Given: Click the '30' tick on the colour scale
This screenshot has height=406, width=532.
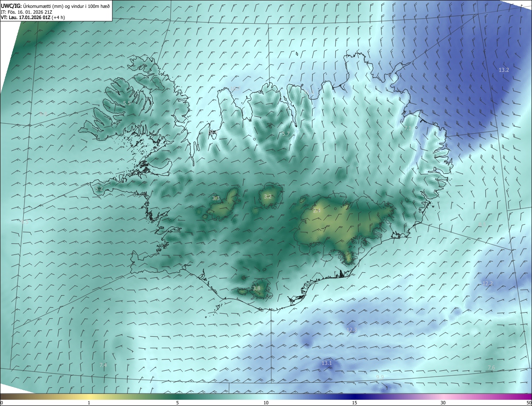Looking at the screenshot, I should coord(443,403).
